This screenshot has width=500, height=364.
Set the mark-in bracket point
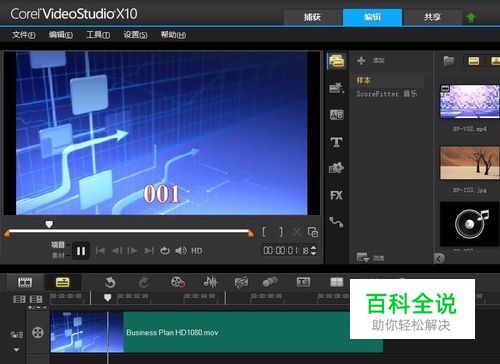[x=264, y=232]
